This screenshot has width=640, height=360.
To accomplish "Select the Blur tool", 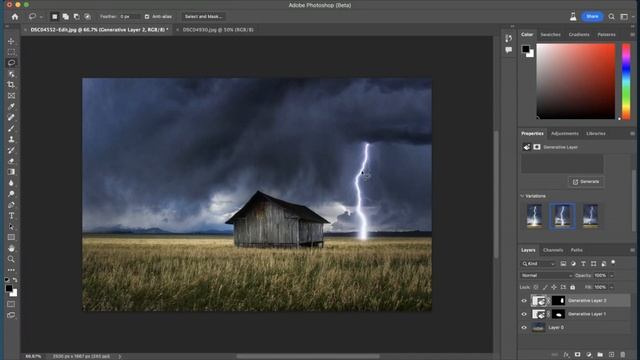I will (x=11, y=183).
